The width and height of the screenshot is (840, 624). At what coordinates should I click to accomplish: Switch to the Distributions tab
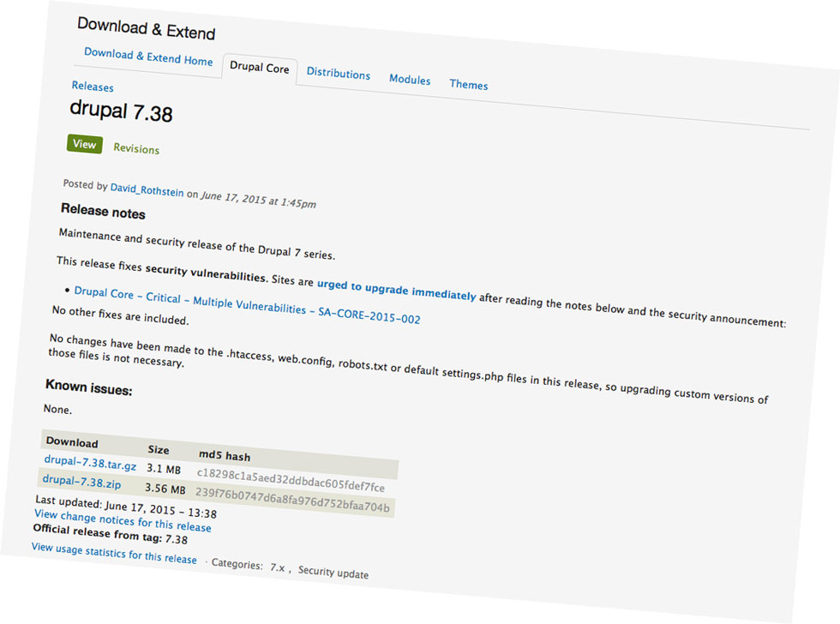(x=338, y=73)
